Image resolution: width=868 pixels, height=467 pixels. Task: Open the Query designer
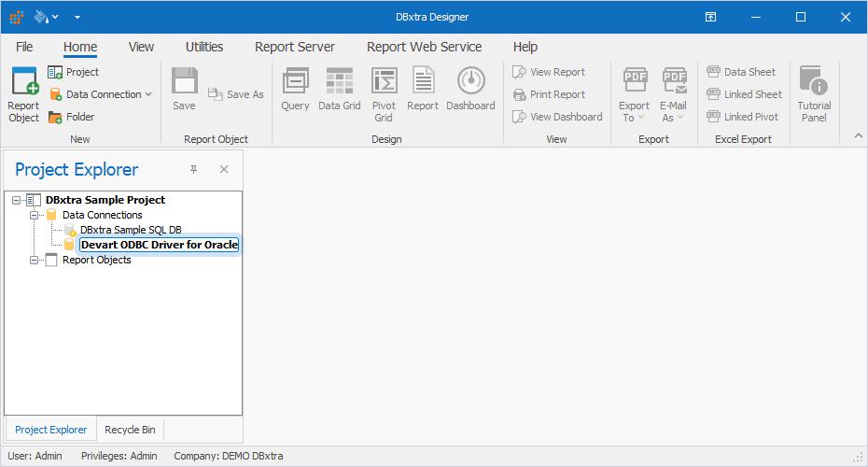(295, 89)
